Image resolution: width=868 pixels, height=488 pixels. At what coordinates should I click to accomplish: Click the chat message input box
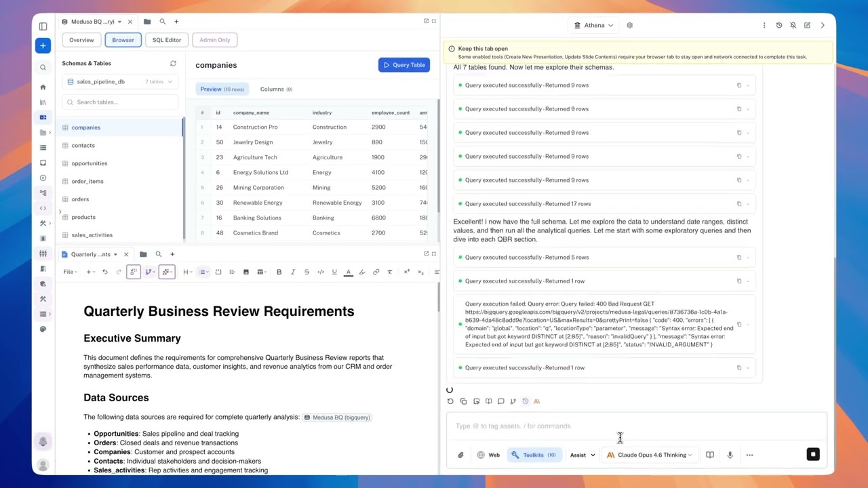point(636,426)
